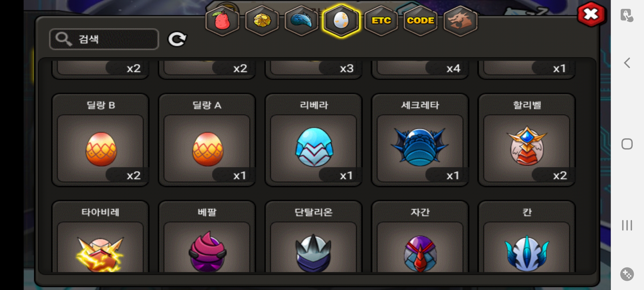This screenshot has width=644, height=290.
Task: Click the refresh arrow icon
Action: [x=177, y=39]
